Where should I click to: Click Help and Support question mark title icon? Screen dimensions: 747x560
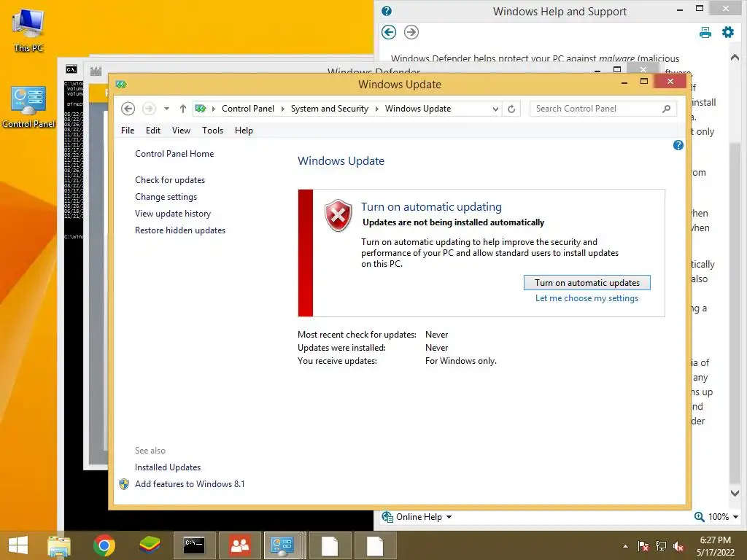[387, 11]
